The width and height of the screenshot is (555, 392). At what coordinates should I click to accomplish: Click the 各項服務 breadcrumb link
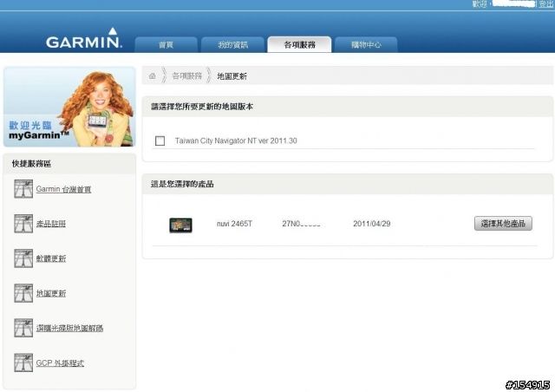click(x=187, y=75)
